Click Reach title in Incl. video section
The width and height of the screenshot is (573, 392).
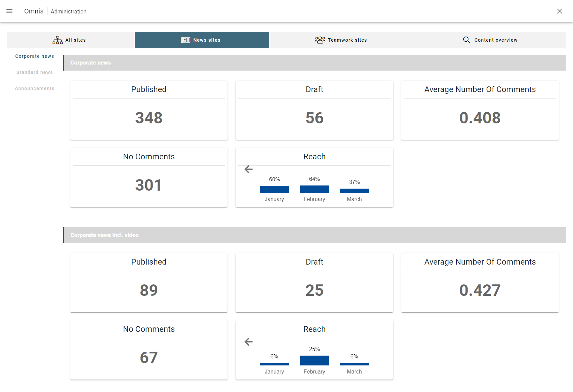coord(315,329)
